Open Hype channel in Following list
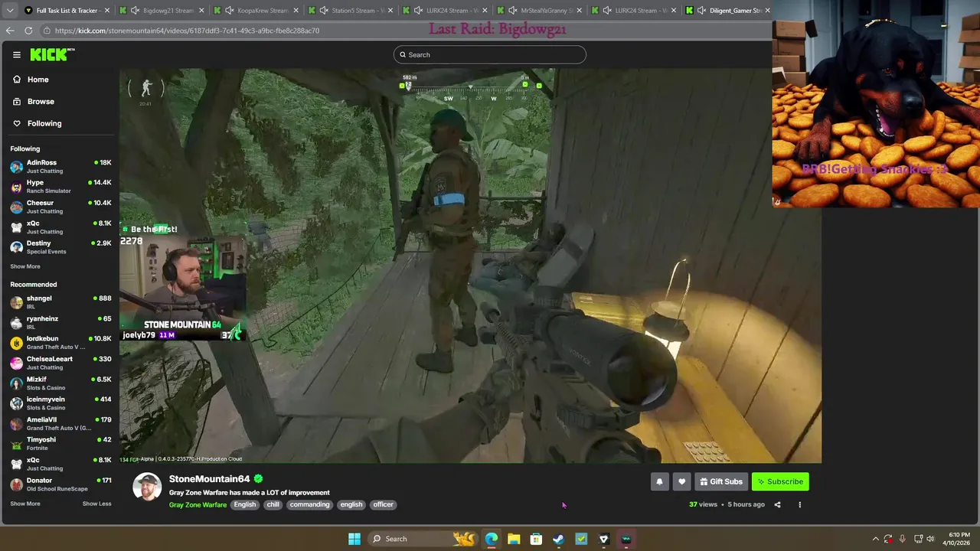Screen dimensions: 980x551 point(60,187)
